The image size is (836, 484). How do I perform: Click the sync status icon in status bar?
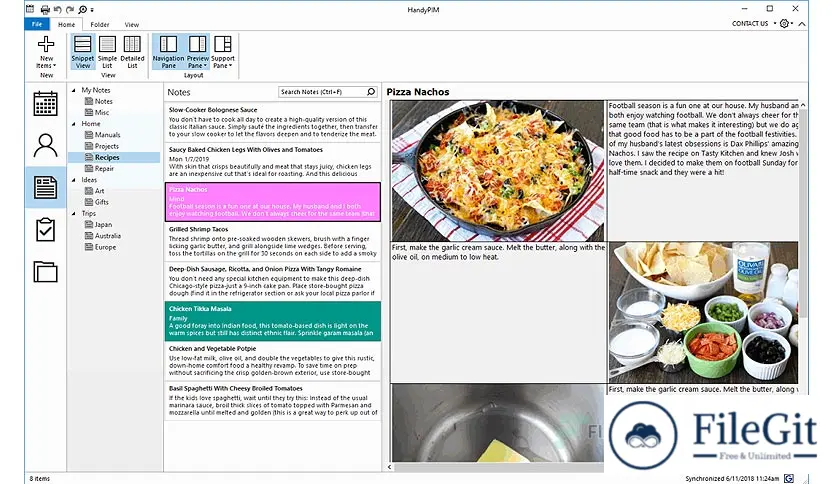point(789,478)
